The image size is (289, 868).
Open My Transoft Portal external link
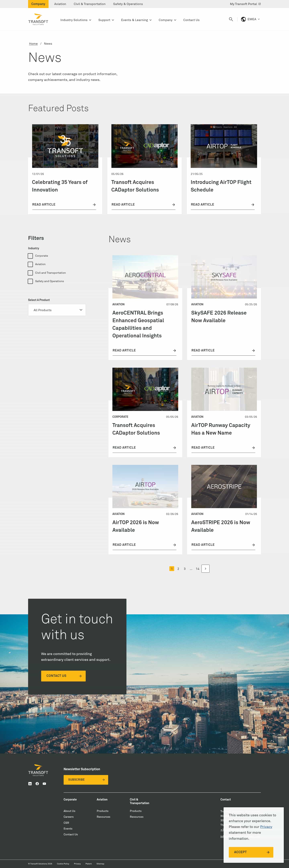click(245, 4)
